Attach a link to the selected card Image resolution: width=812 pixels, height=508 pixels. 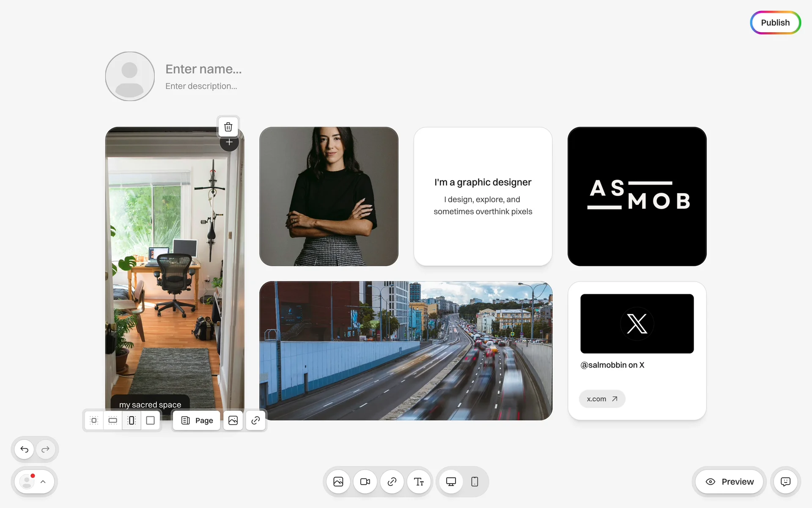[255, 420]
